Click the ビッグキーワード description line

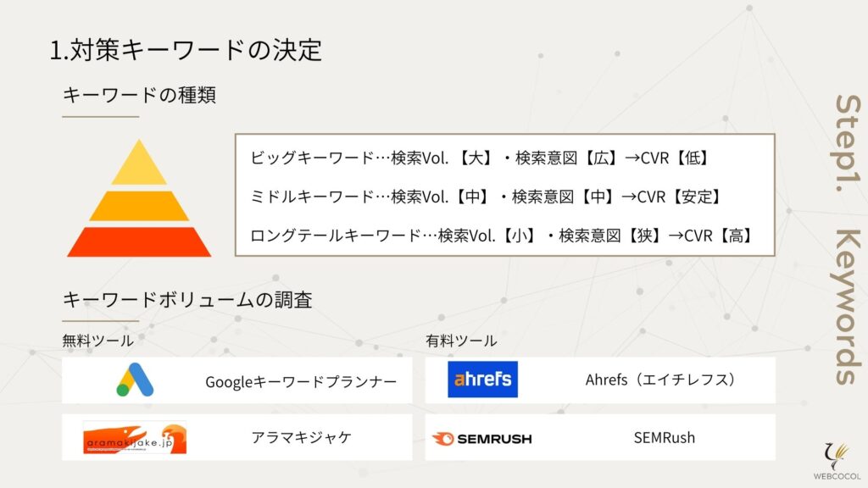(481, 158)
